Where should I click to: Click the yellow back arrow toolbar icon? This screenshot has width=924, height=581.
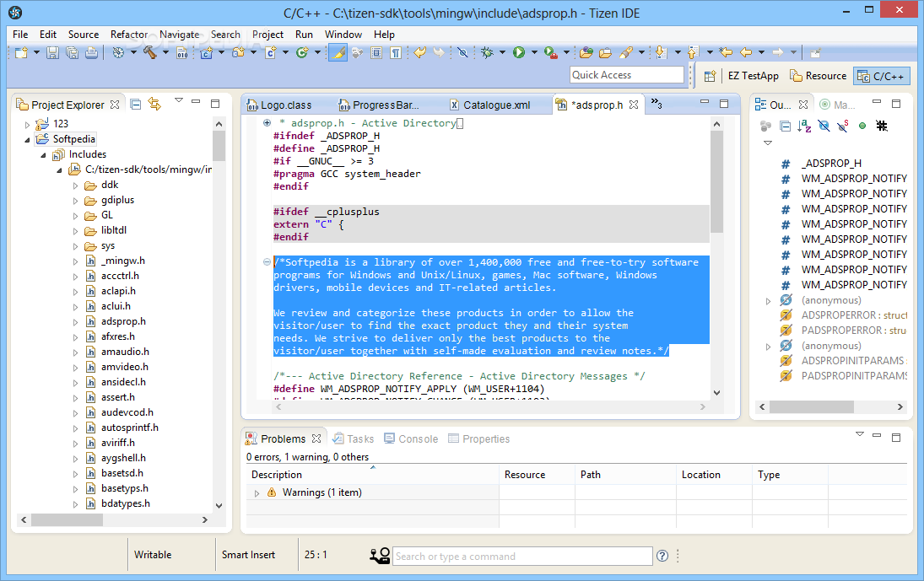[419, 53]
